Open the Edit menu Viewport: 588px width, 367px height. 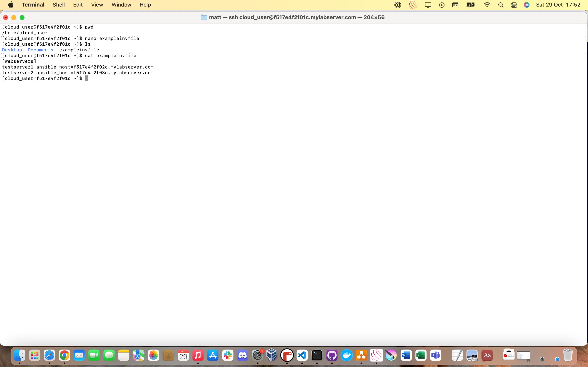[78, 5]
